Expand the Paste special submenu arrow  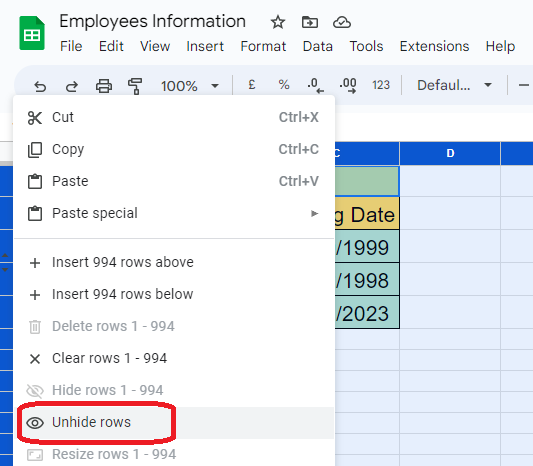point(314,213)
